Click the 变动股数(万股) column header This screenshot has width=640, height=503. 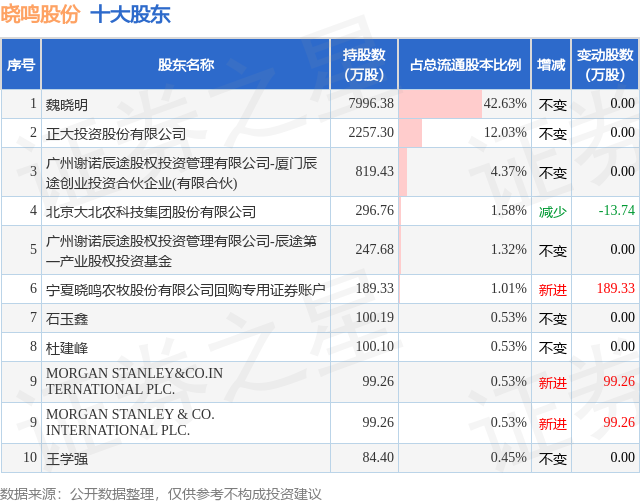[x=605, y=65]
